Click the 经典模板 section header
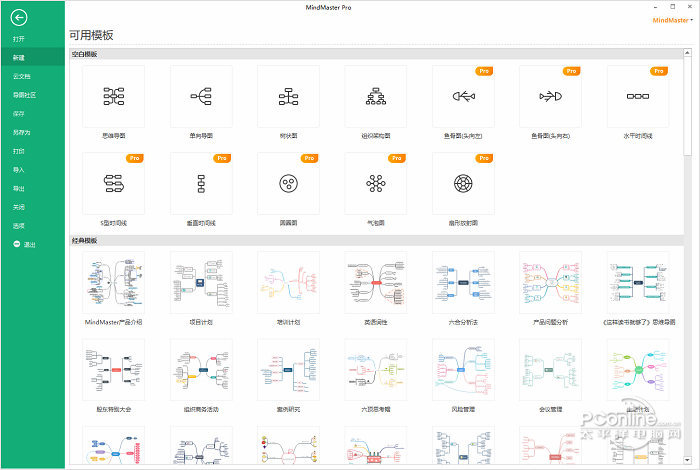The height and width of the screenshot is (470, 700). click(376, 241)
